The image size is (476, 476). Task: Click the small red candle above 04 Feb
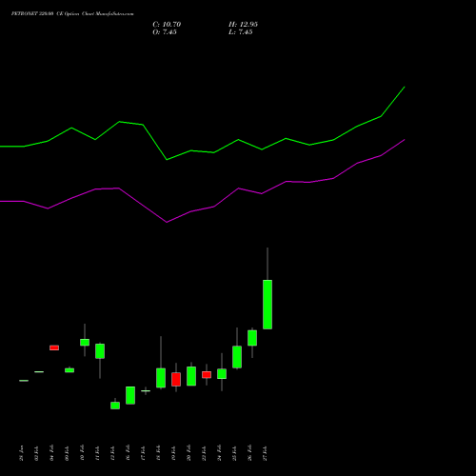pos(54,347)
